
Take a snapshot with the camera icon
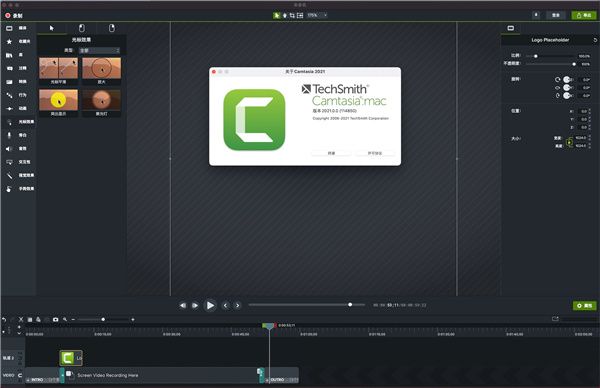[55, 320]
